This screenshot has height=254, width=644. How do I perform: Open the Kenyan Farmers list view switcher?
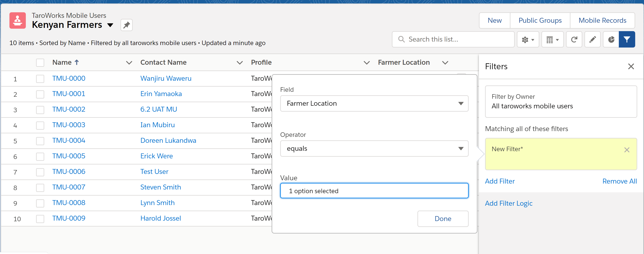click(110, 25)
